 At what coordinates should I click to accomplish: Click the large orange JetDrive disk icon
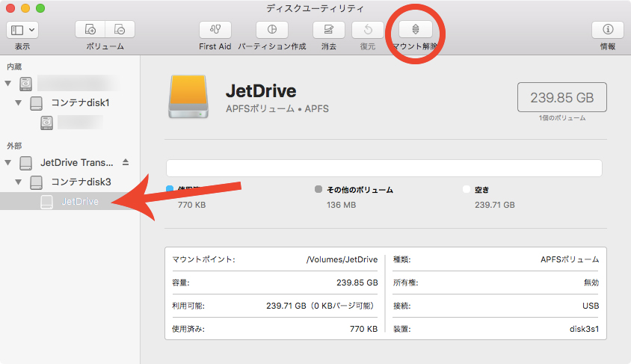[188, 96]
